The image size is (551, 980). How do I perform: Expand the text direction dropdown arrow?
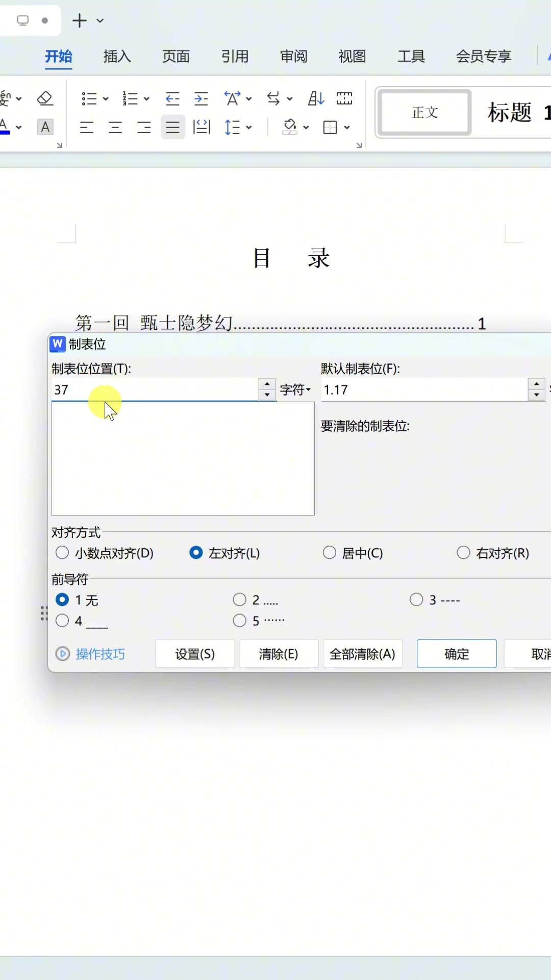pos(290,99)
